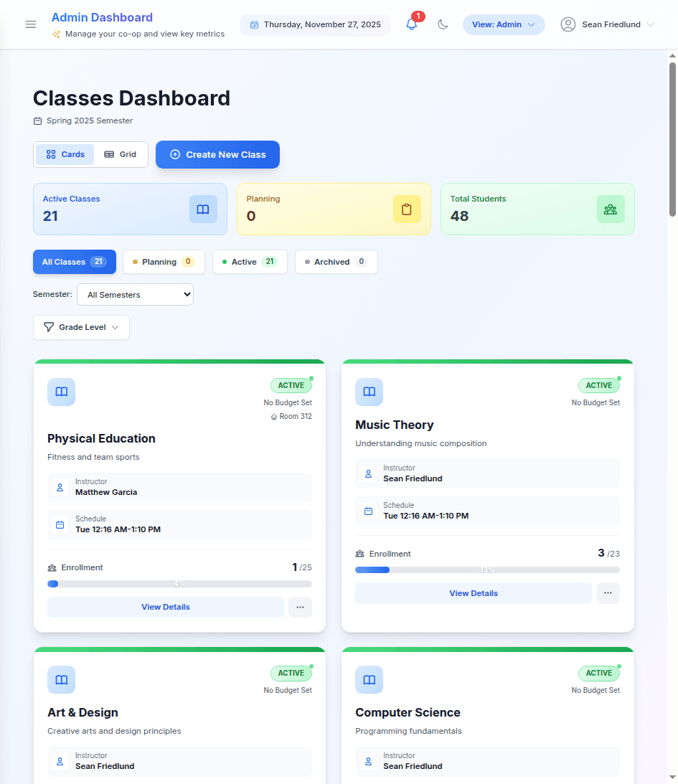Select the Active 21 filter
This screenshot has width=678, height=784.
(x=250, y=262)
